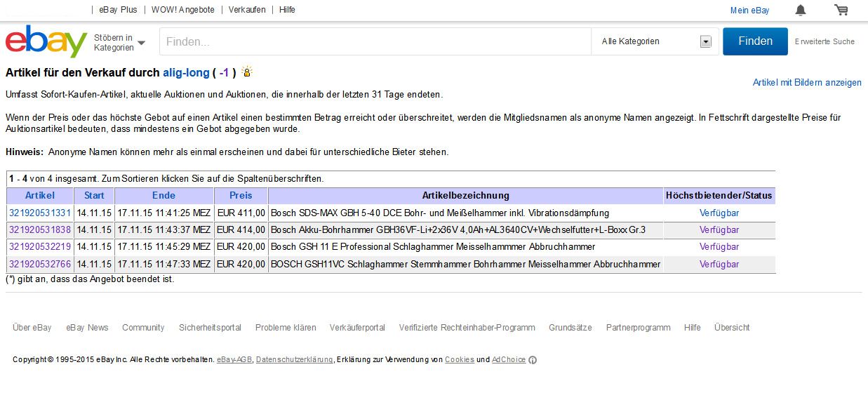Viewport: 868px width, 400px height.
Task: Click Artikel mit Bildern anzeigen link
Action: coord(807,82)
